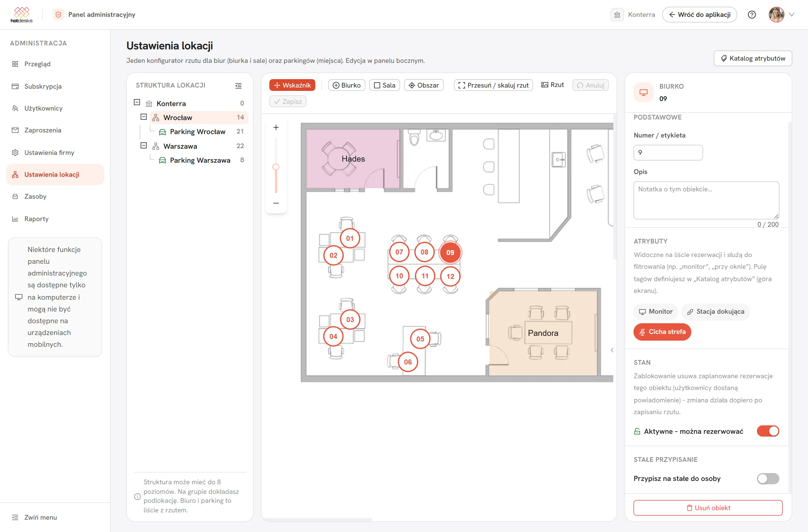Toggle the Cicha strefa attribute tag

(x=662, y=332)
